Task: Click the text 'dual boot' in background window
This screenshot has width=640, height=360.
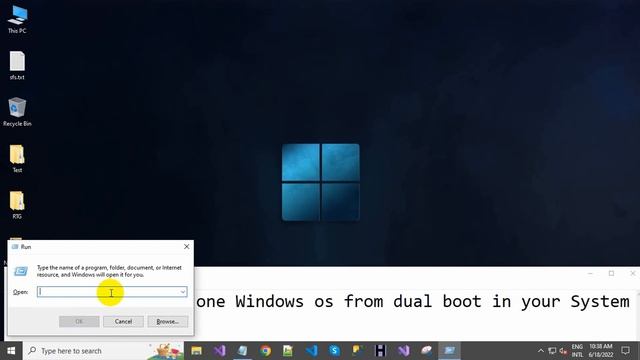Action: (x=437, y=301)
